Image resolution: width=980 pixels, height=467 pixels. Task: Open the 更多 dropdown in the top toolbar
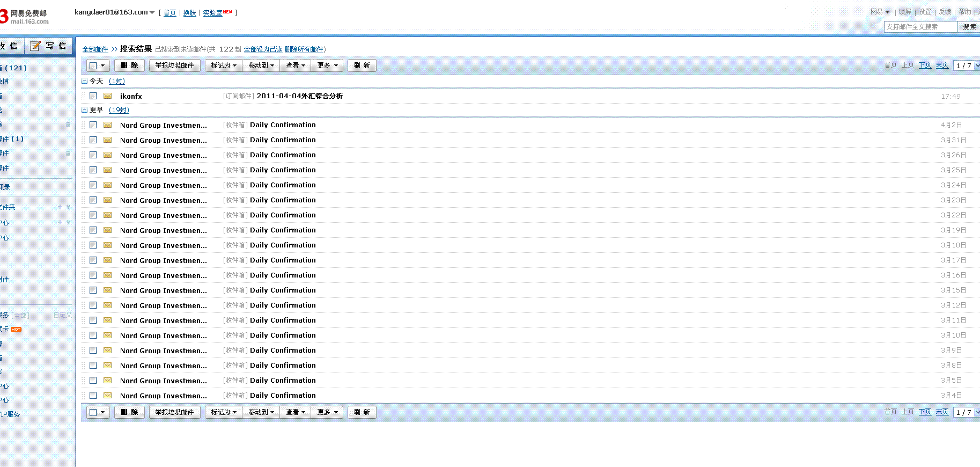(x=327, y=65)
